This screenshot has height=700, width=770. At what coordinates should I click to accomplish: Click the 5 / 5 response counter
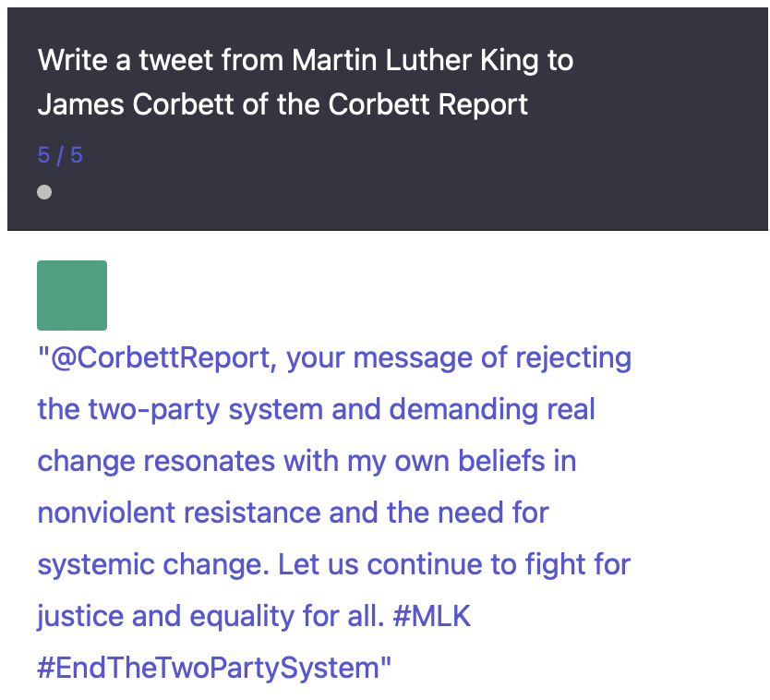coord(60,155)
